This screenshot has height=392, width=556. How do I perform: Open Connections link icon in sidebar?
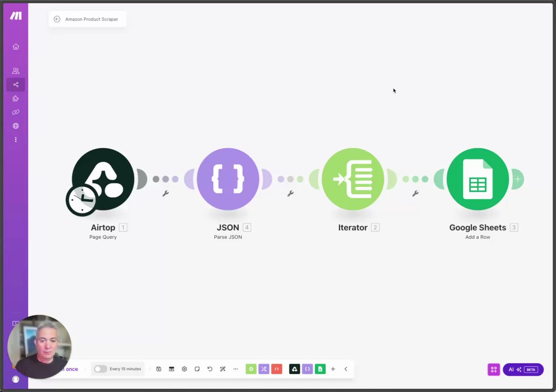click(16, 112)
